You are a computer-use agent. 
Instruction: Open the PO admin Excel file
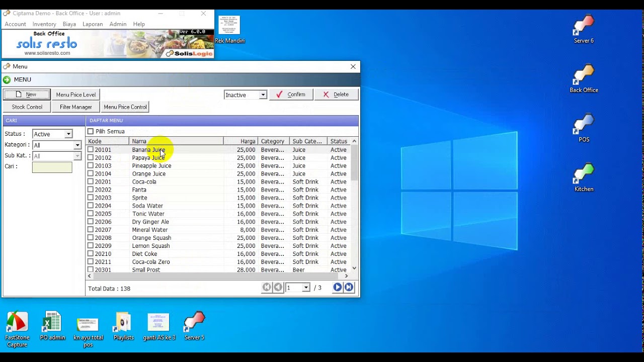pyautogui.click(x=52, y=326)
